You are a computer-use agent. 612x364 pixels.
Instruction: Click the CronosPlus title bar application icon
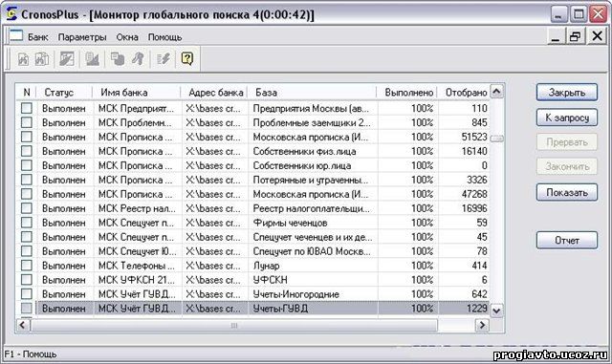click(11, 14)
